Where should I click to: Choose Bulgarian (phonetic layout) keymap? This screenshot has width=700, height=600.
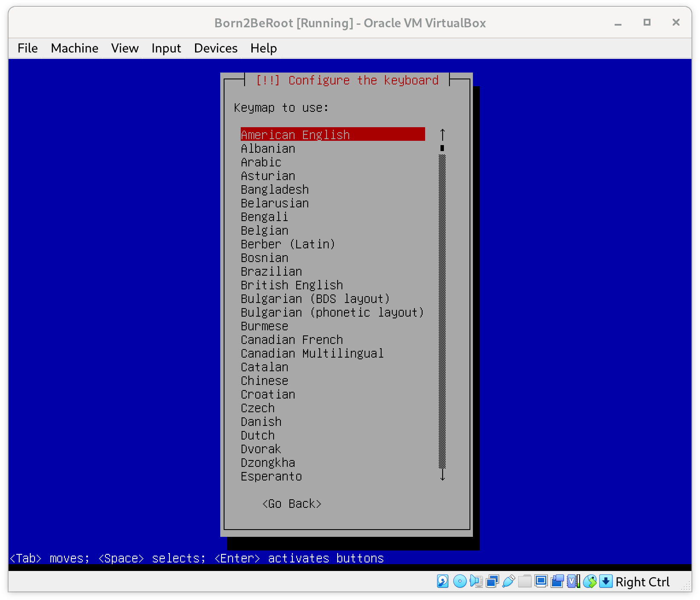(x=332, y=312)
